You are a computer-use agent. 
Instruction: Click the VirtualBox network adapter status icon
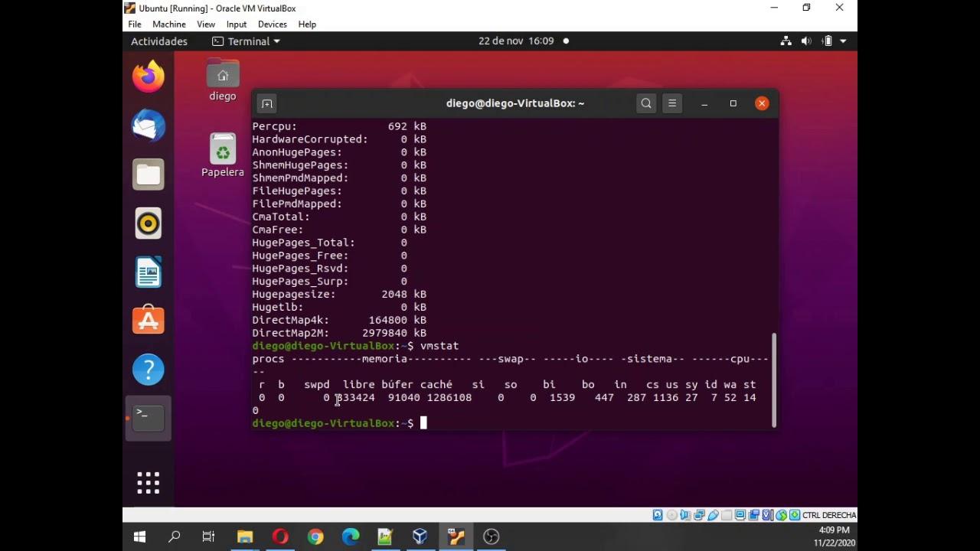tap(698, 514)
